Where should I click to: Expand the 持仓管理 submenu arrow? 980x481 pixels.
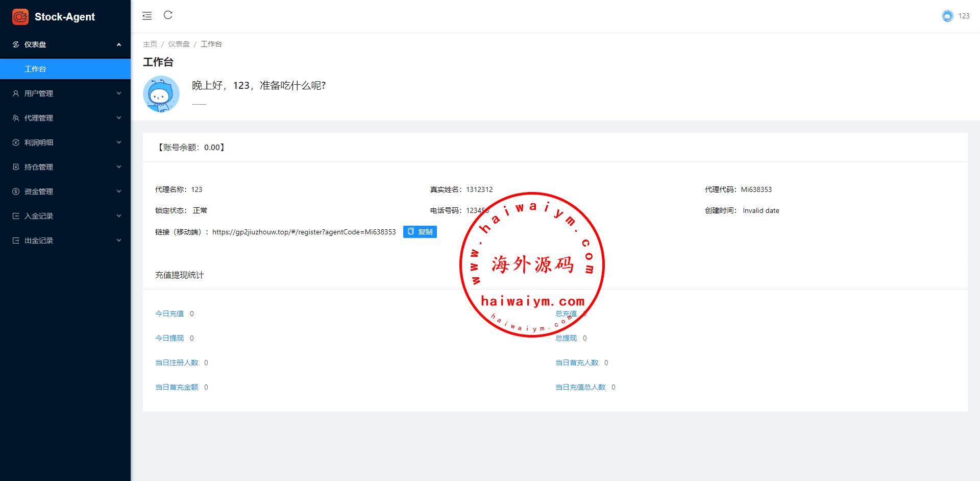pos(119,167)
